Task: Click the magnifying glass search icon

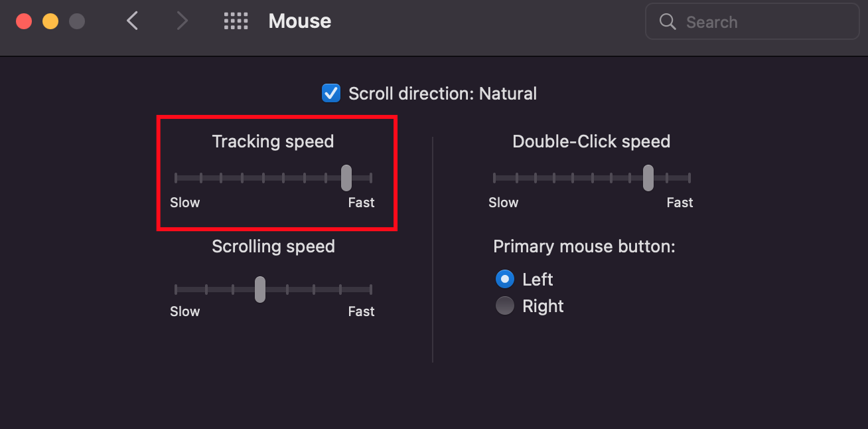Action: click(668, 21)
